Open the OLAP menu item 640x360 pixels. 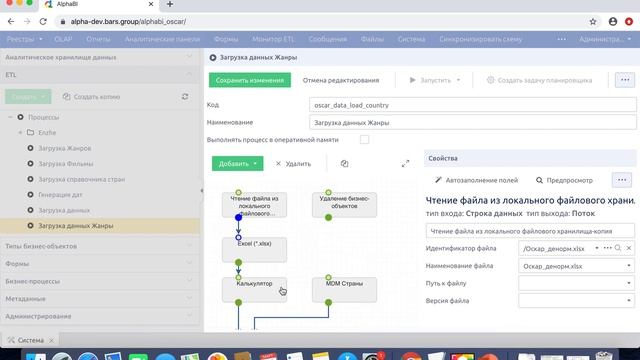pyautogui.click(x=63, y=39)
